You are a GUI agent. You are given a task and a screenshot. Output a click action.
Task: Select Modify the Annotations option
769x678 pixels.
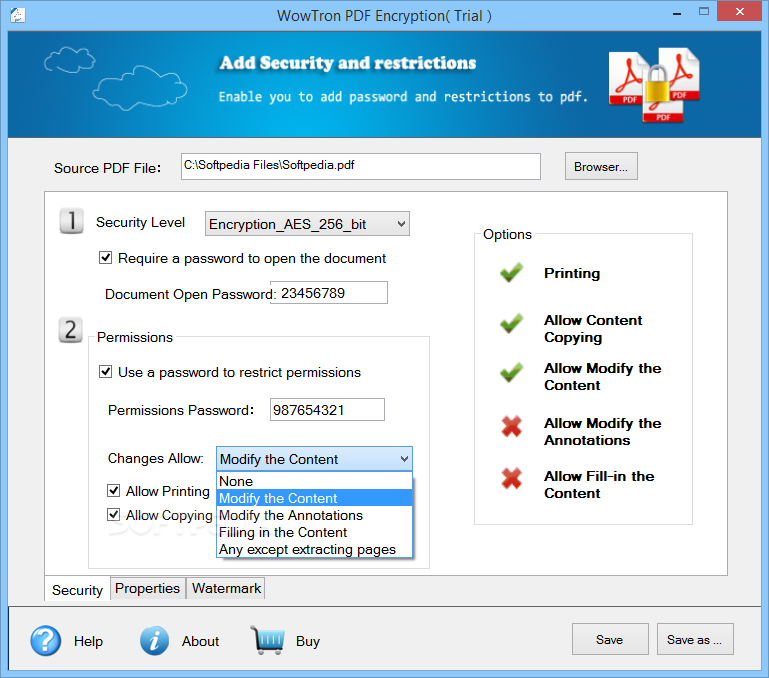(314, 515)
